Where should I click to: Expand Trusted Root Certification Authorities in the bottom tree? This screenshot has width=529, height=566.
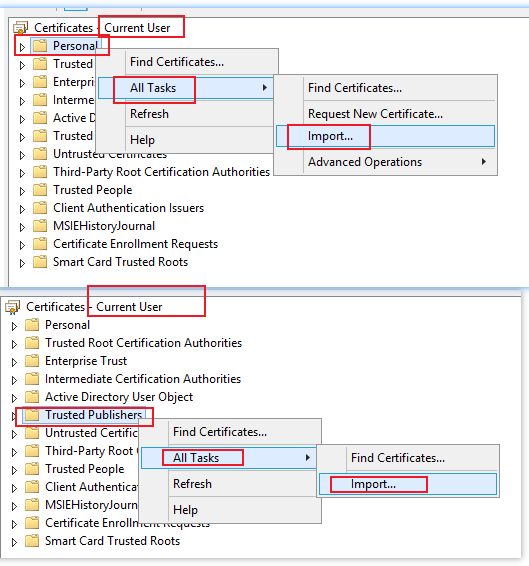(14, 344)
